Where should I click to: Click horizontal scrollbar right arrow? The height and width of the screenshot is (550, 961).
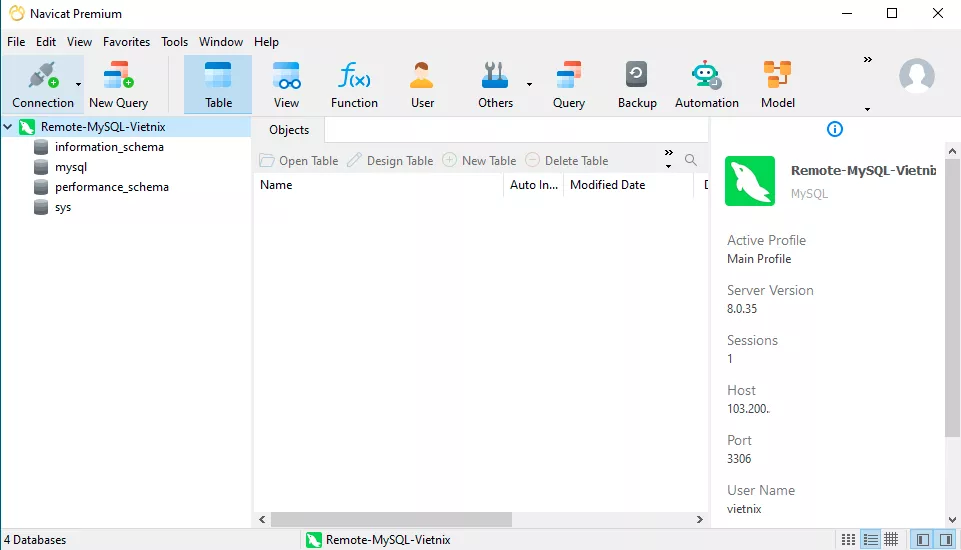(699, 519)
